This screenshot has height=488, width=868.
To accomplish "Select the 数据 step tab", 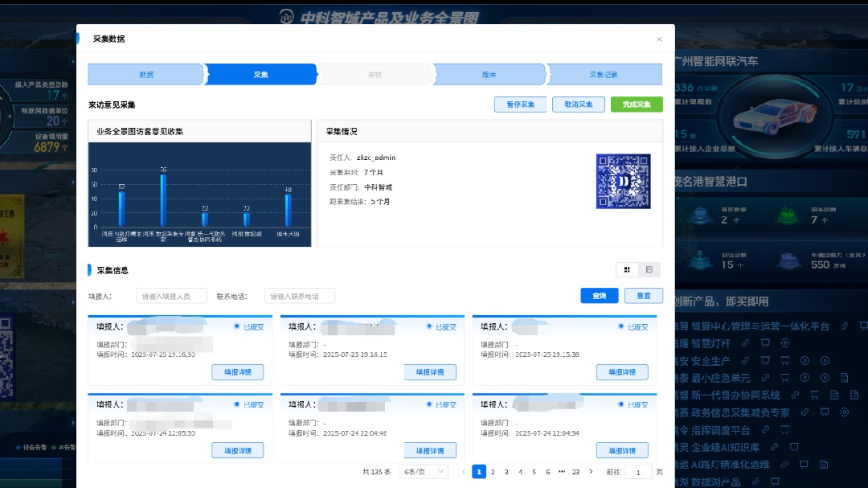I will [x=145, y=74].
